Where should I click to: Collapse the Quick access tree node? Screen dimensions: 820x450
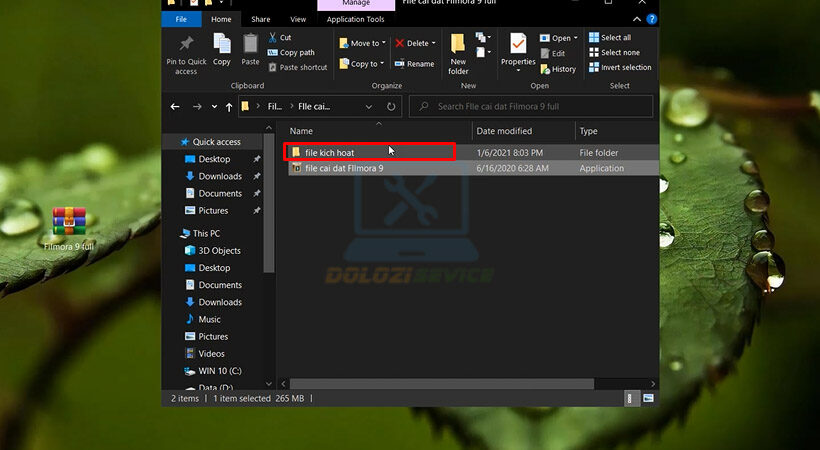coord(172,142)
